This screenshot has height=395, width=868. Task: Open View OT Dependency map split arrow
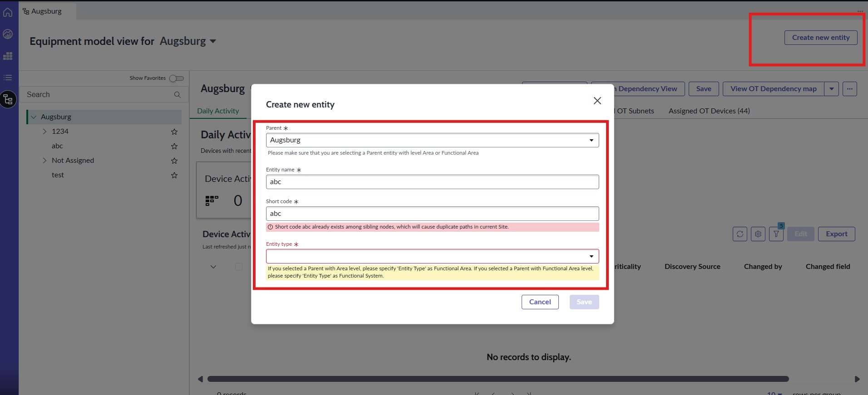click(x=832, y=89)
